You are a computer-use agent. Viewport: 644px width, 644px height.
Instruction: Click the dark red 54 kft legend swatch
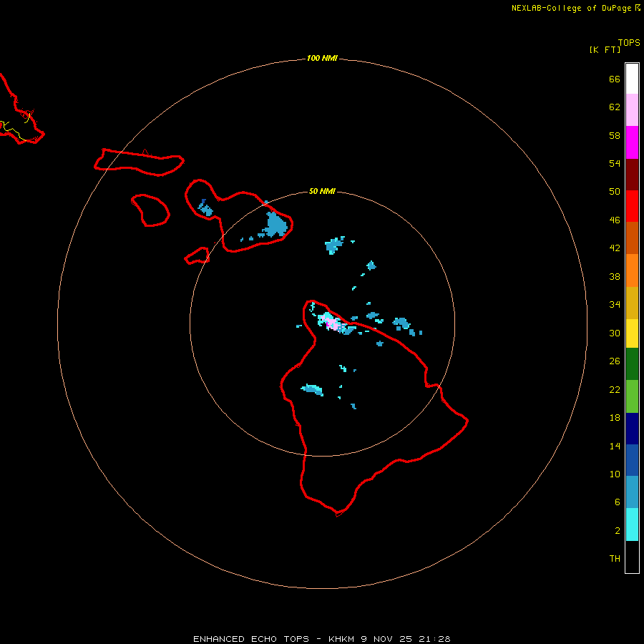[632, 174]
